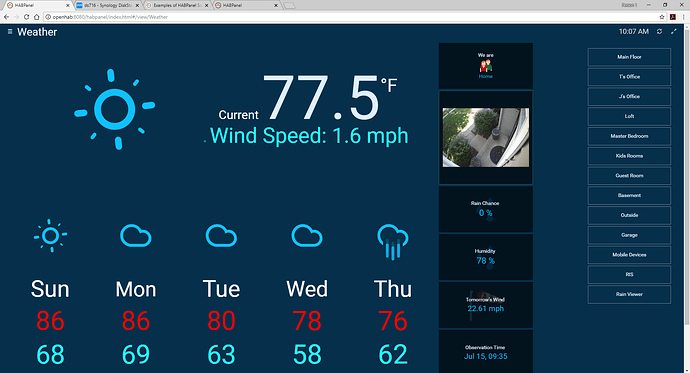Click the We are Home presence widget

[x=486, y=66]
